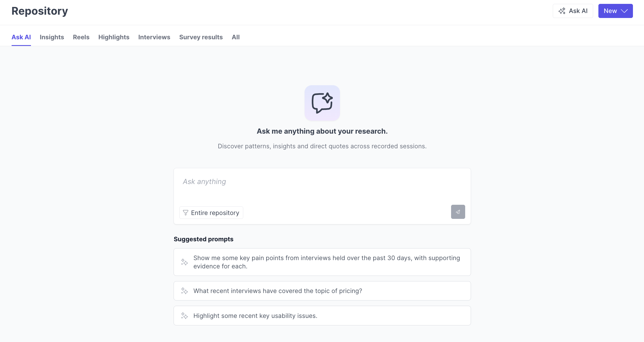Click the chat sparkle icon above the heading

(322, 103)
